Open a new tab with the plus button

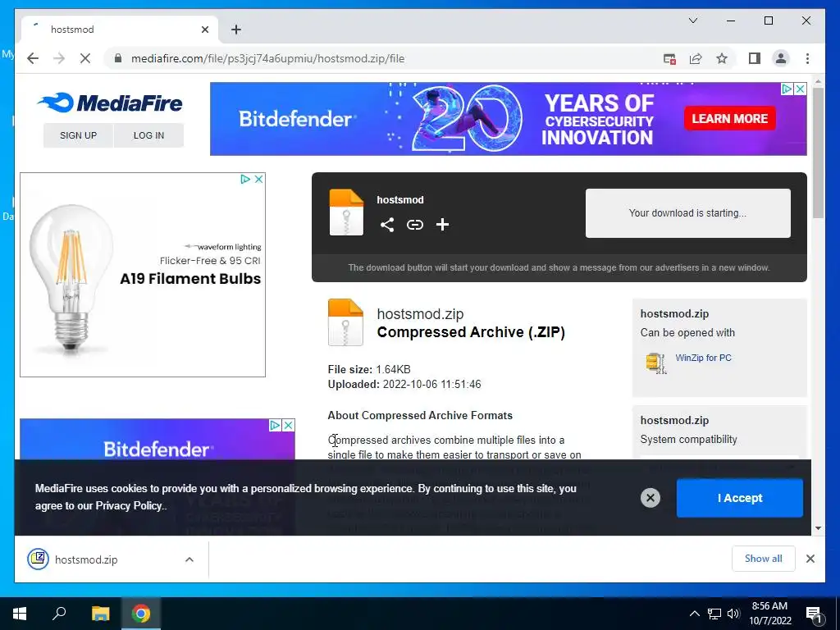pyautogui.click(x=236, y=30)
